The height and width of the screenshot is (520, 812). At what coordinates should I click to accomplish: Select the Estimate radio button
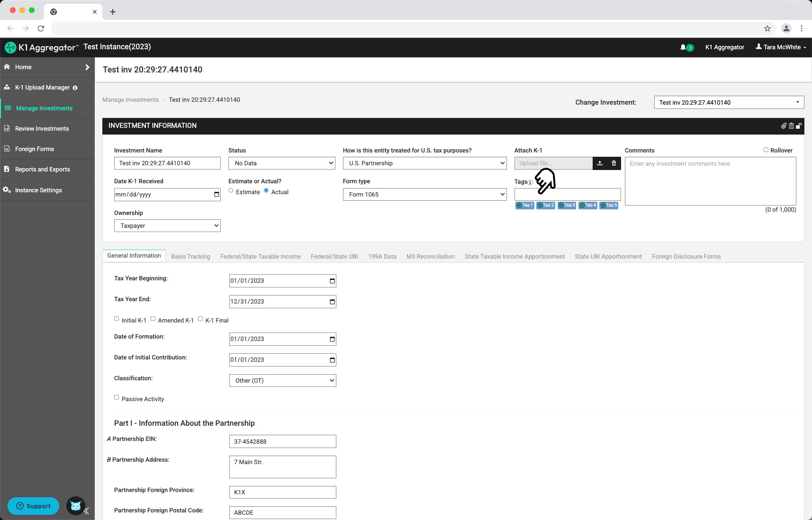pos(231,190)
